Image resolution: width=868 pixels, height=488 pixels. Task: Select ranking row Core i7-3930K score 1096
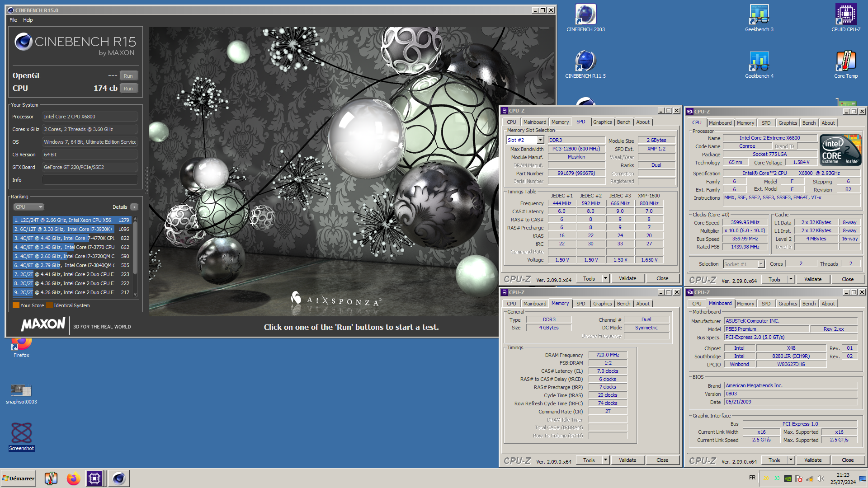72,229
